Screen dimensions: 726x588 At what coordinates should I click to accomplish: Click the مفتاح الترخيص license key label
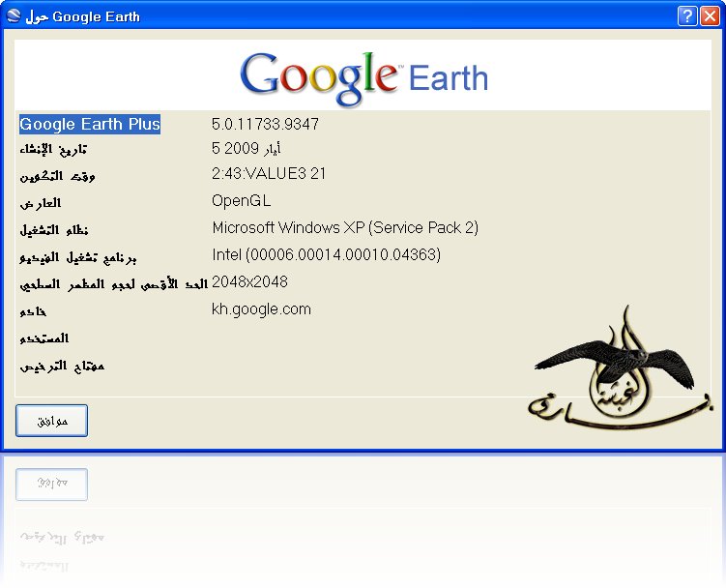pos(62,367)
